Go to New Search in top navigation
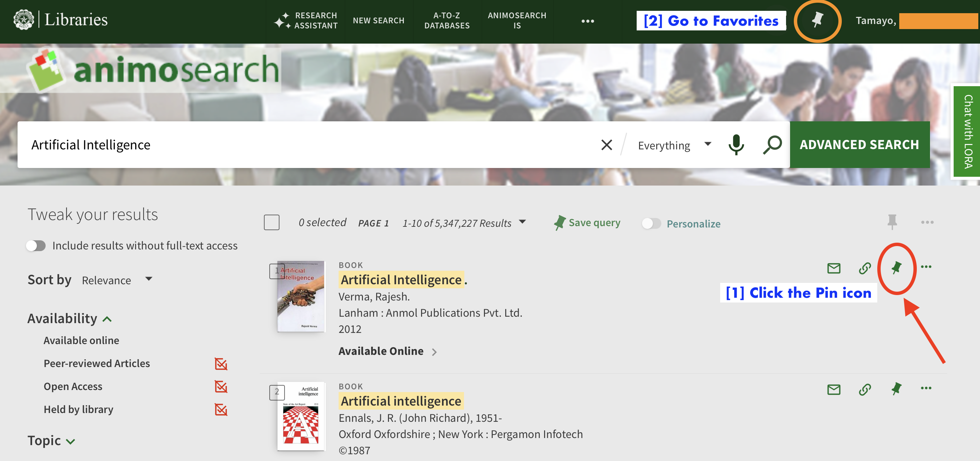This screenshot has height=461, width=980. pyautogui.click(x=378, y=21)
